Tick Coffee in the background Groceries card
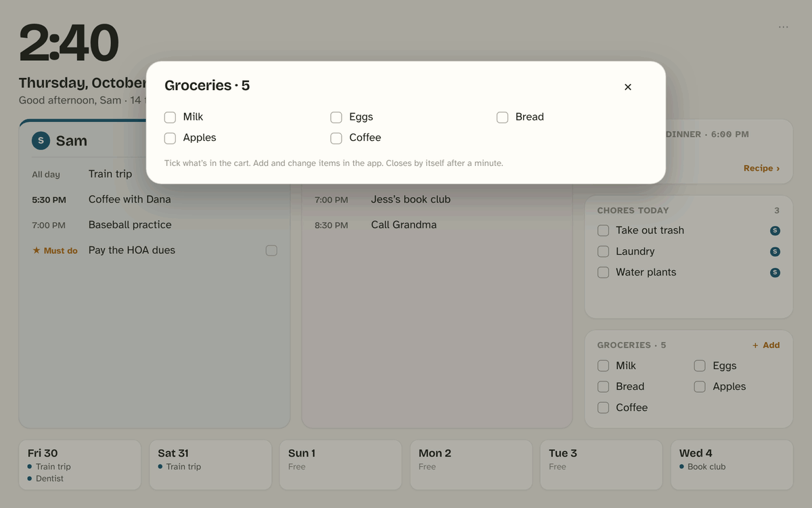 pyautogui.click(x=603, y=408)
